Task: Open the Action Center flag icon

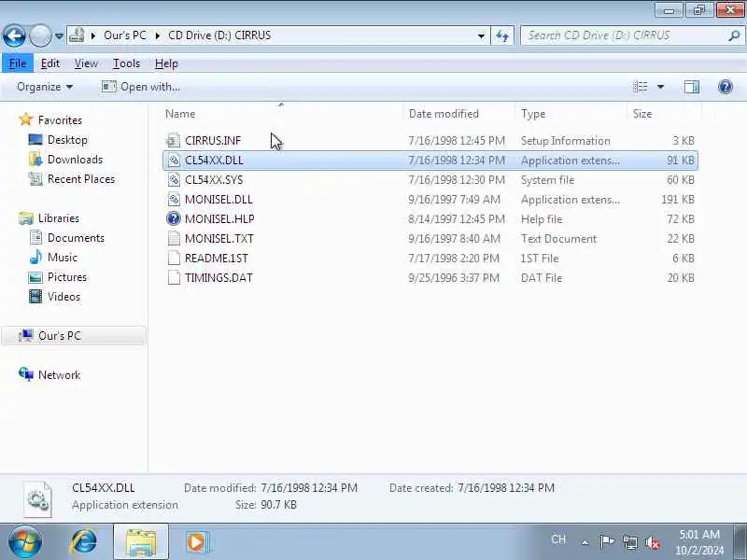Action: 606,542
